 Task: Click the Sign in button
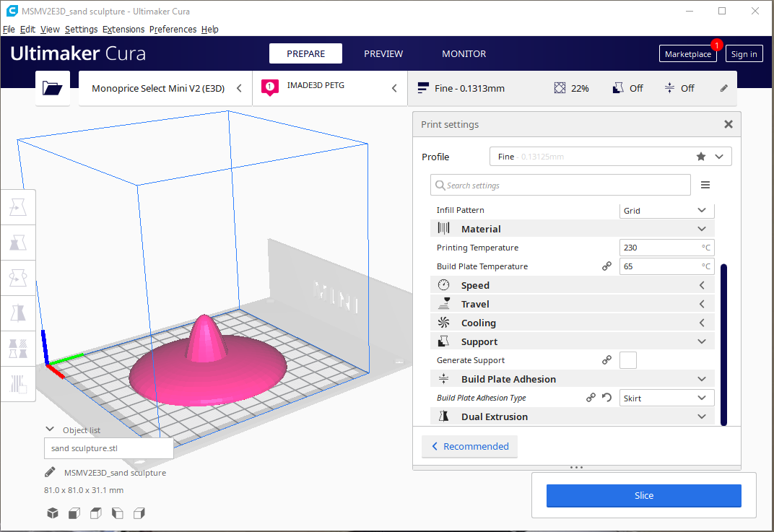tap(744, 54)
